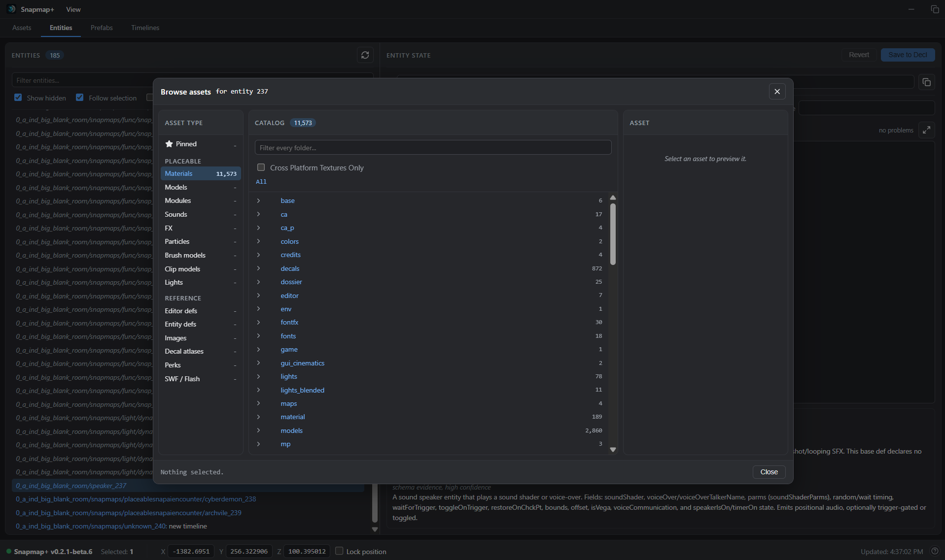Open the cyberdemon_238 entity link
The image size is (945, 560).
coord(136,499)
